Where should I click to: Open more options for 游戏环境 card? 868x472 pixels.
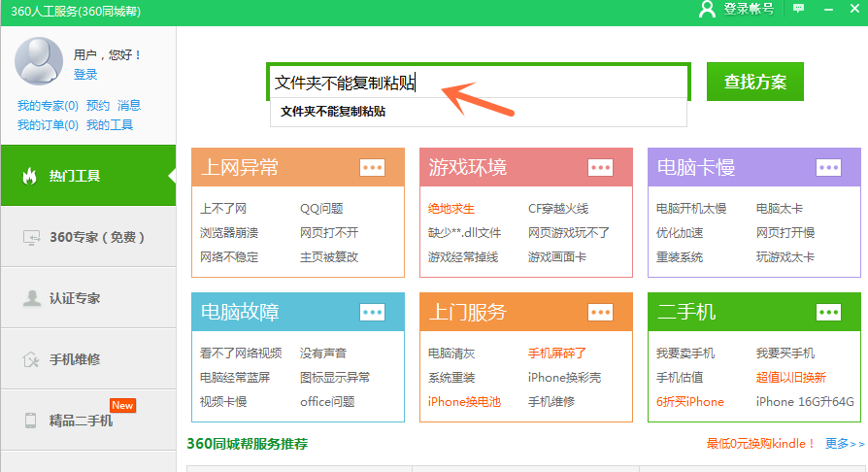[600, 167]
